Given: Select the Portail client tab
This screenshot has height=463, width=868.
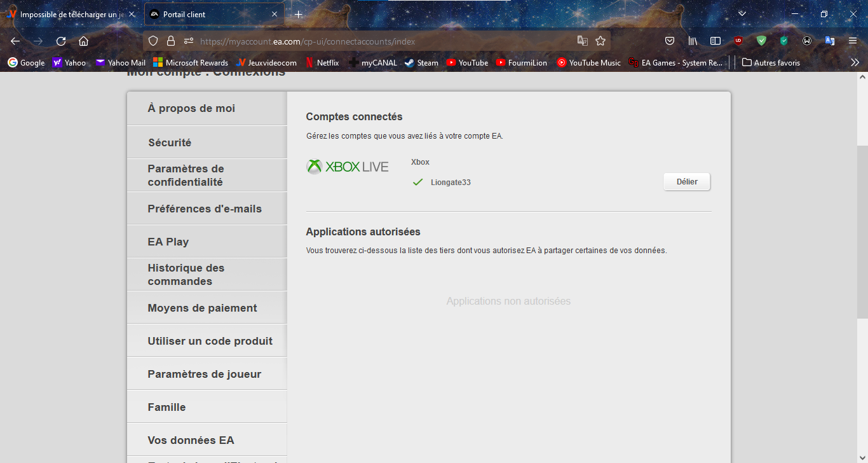Looking at the screenshot, I should (x=214, y=14).
